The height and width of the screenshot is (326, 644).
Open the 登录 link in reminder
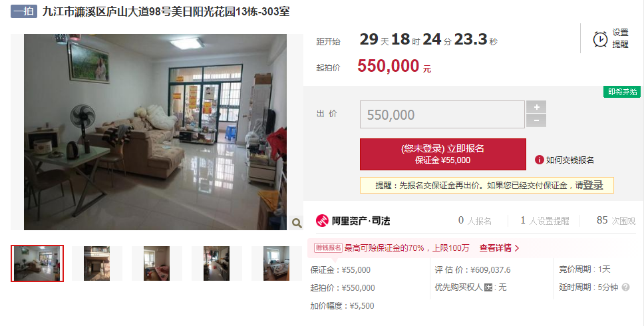(x=593, y=185)
